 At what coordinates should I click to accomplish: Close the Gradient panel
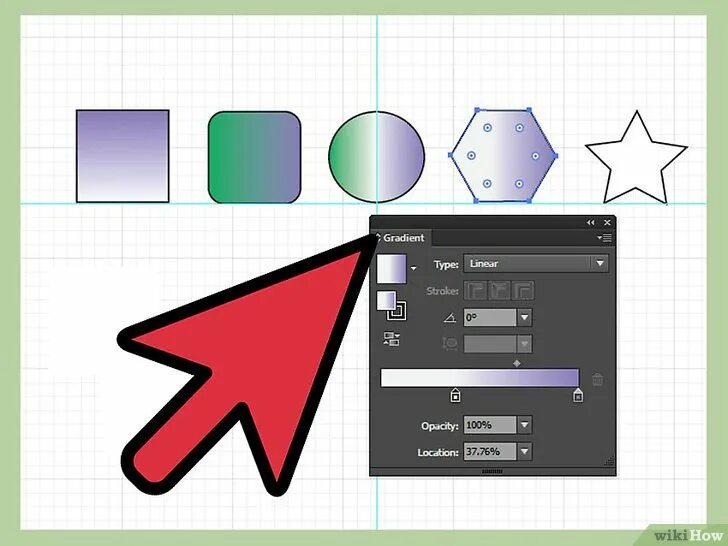[607, 223]
